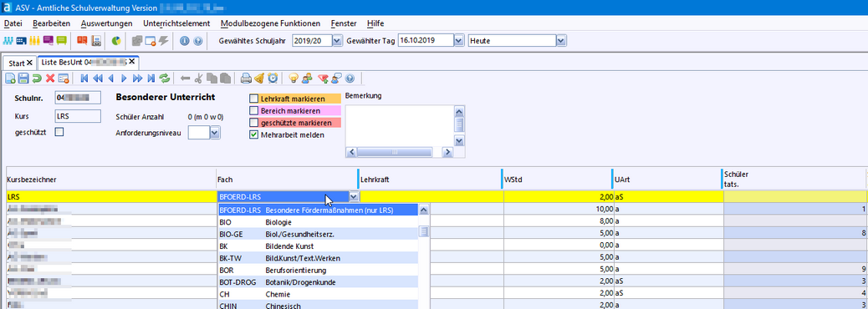Enable Lehrkraft markieren checkbox
The height and width of the screenshot is (309, 868).
[x=254, y=99]
